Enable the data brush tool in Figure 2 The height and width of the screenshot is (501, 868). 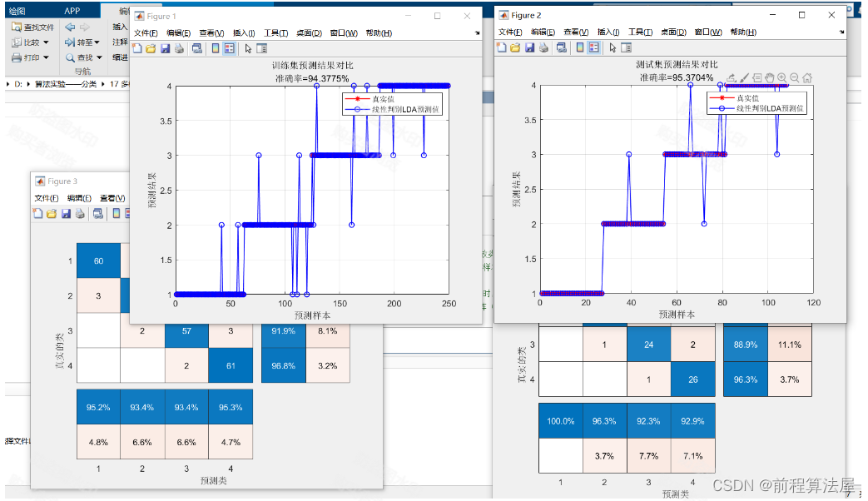pos(744,77)
